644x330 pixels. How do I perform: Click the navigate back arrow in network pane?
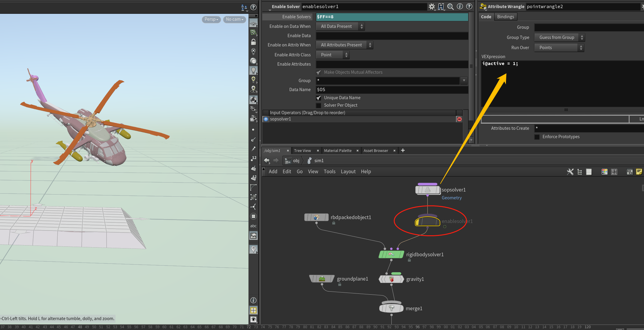pyautogui.click(x=266, y=161)
